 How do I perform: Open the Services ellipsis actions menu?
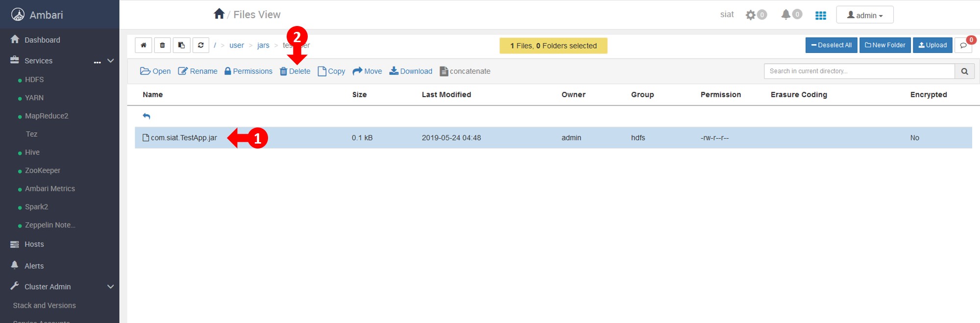point(98,62)
